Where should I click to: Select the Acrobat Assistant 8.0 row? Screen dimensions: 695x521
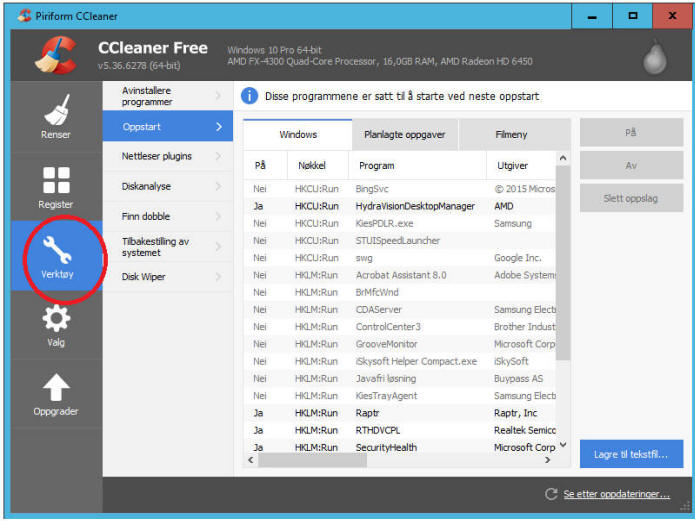pos(400,275)
